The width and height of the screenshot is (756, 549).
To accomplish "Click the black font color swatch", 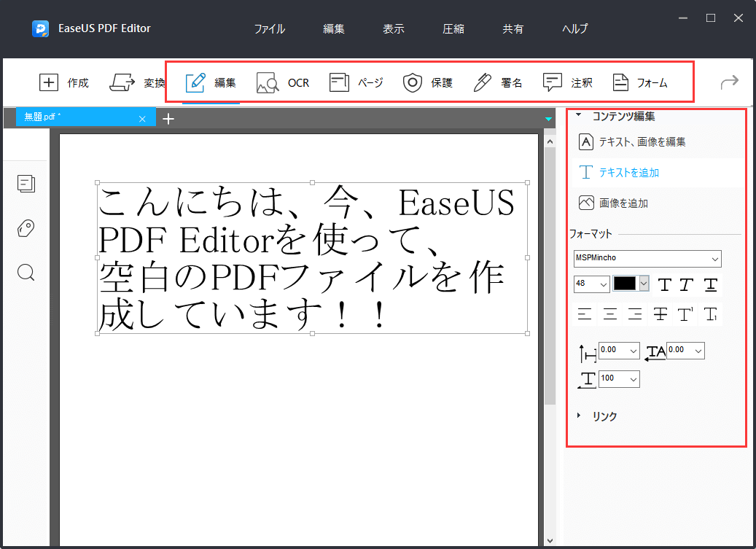I will 625,284.
